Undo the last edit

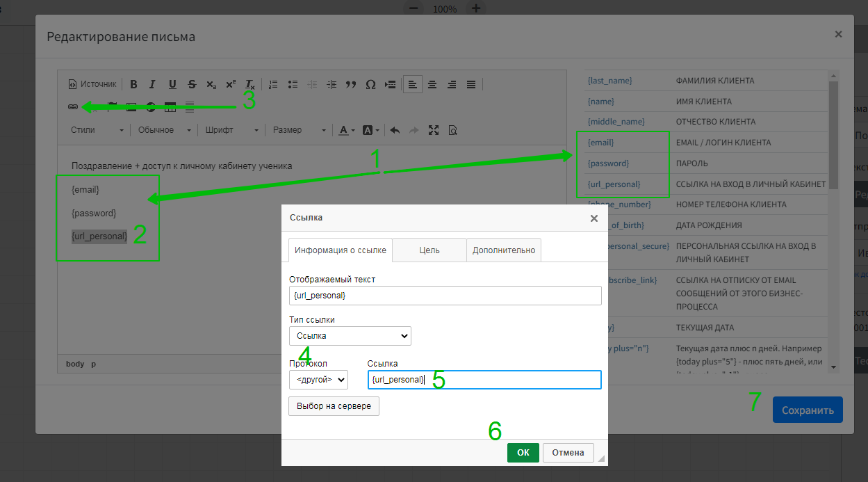395,130
